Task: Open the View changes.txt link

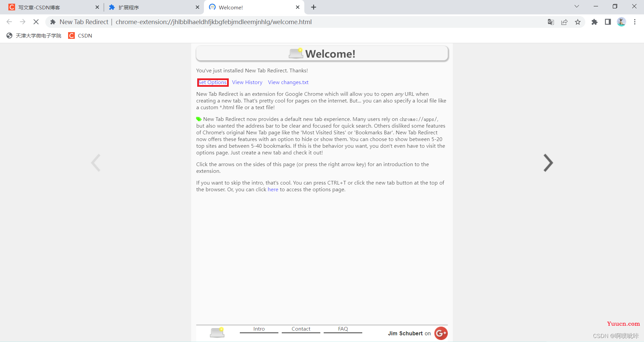Action: tap(288, 82)
